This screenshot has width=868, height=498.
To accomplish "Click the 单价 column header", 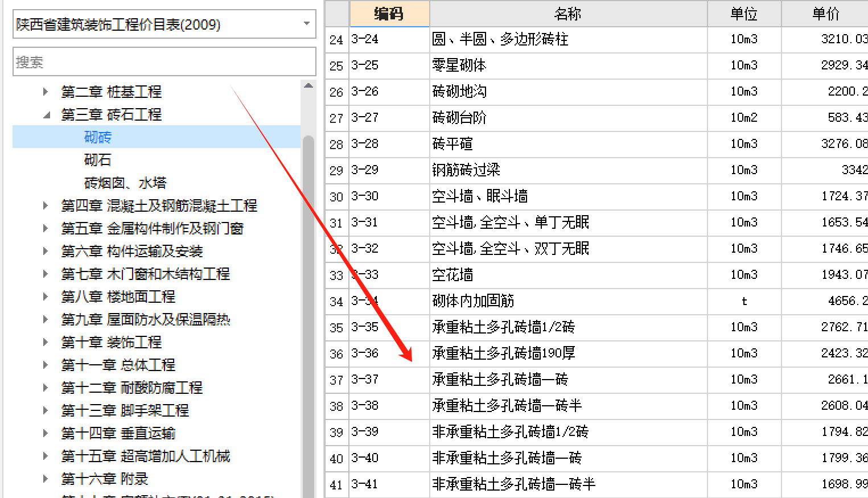I will tap(825, 14).
